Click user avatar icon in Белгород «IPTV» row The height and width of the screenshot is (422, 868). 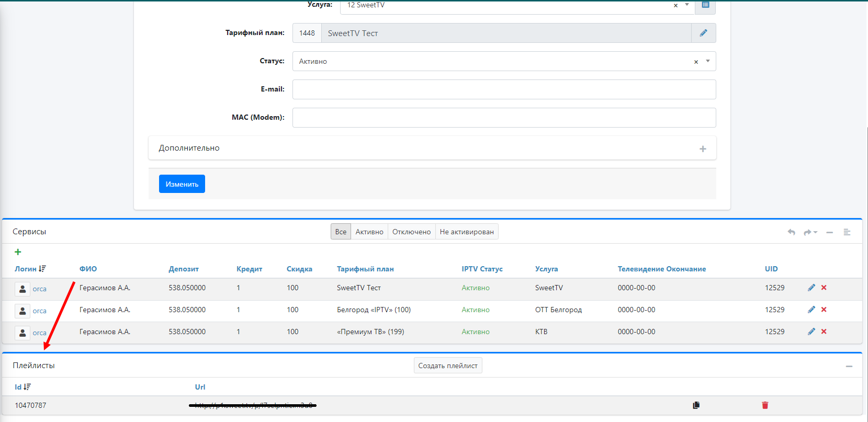(22, 311)
